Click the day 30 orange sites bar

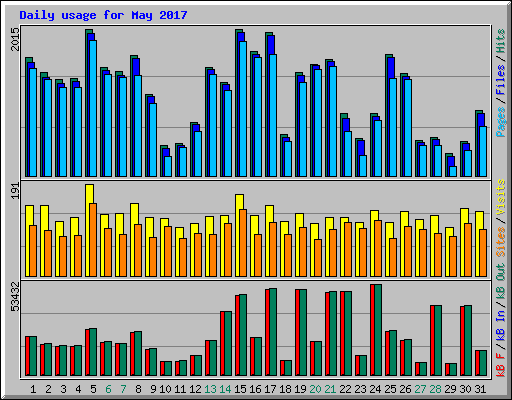[468, 250]
